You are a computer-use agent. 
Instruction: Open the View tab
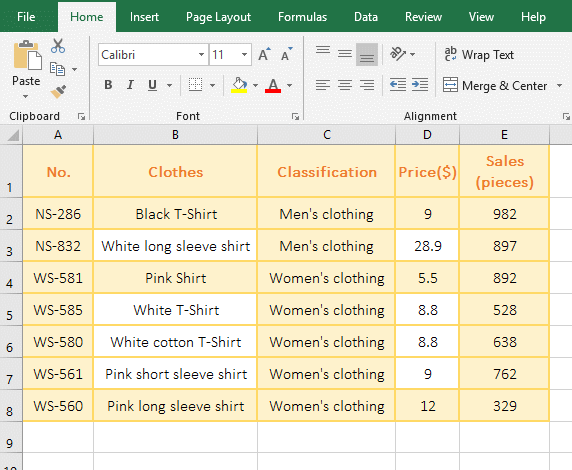[481, 17]
